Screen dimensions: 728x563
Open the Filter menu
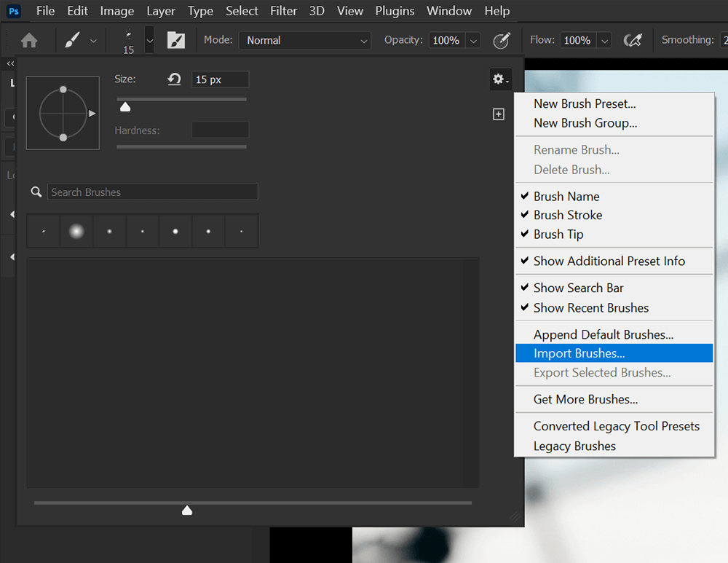284,11
